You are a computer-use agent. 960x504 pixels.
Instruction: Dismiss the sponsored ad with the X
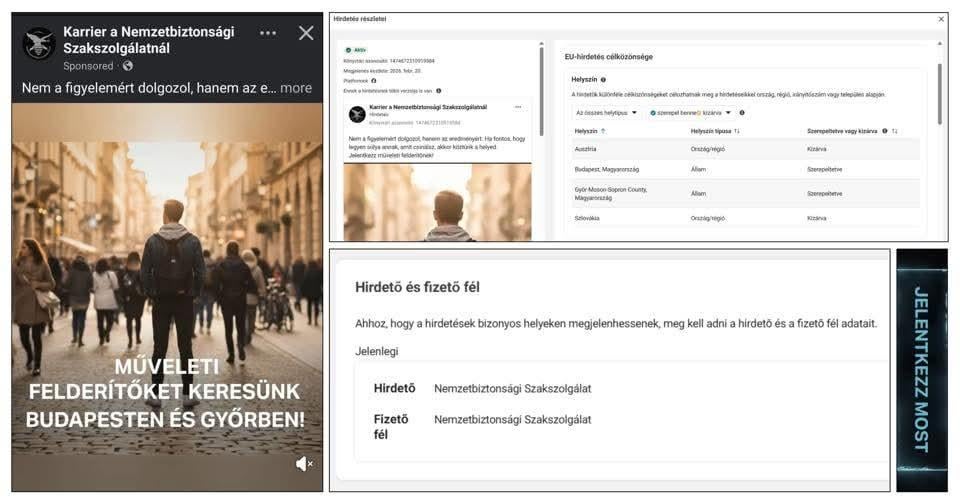click(x=306, y=33)
